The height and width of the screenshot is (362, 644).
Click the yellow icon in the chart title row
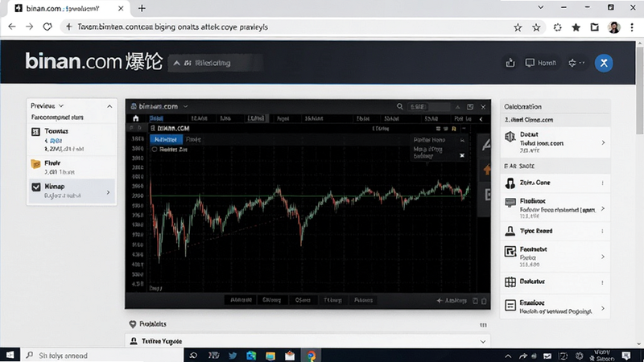pos(454,129)
